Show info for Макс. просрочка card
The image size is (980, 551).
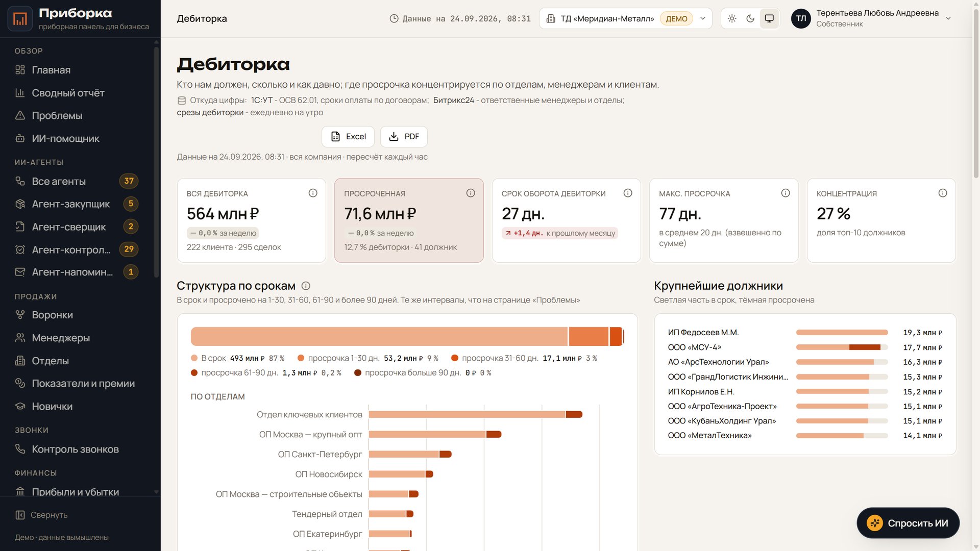(786, 193)
